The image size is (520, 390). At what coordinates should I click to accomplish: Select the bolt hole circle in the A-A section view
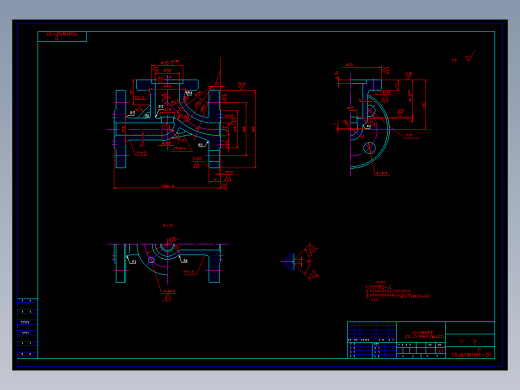click(151, 260)
